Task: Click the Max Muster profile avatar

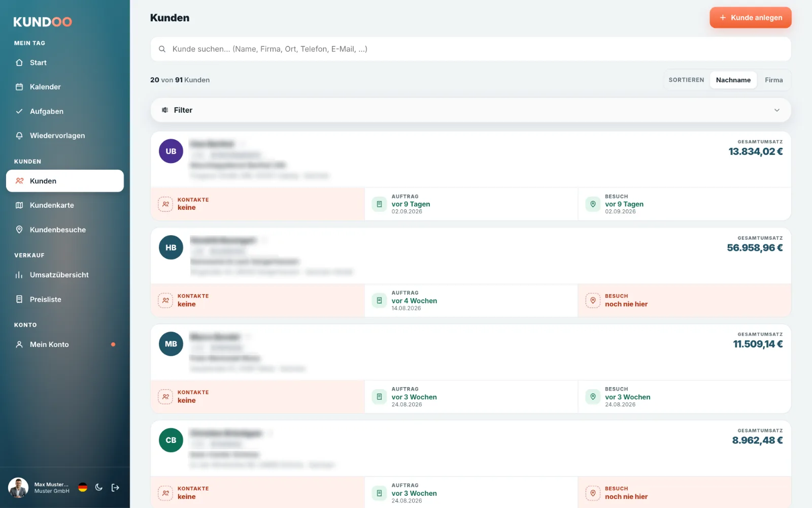Action: tap(18, 488)
